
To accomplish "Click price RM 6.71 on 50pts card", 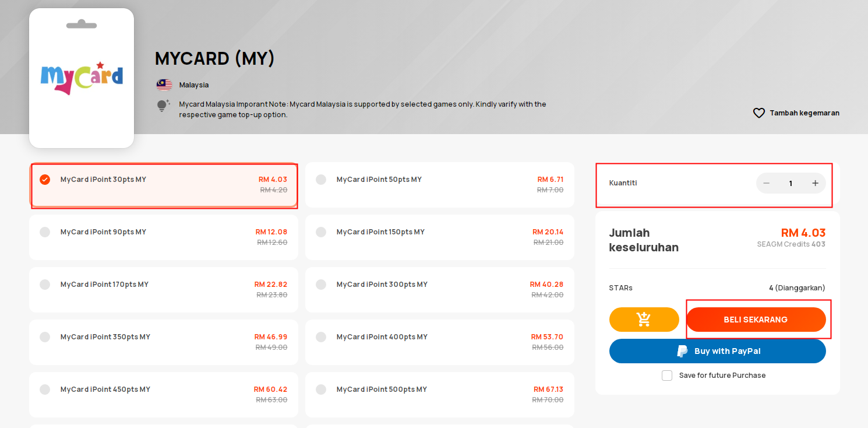I will tap(551, 180).
